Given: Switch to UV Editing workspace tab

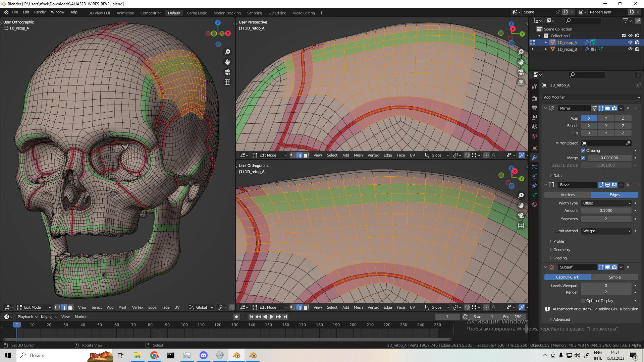Looking at the screenshot, I should coord(277,13).
